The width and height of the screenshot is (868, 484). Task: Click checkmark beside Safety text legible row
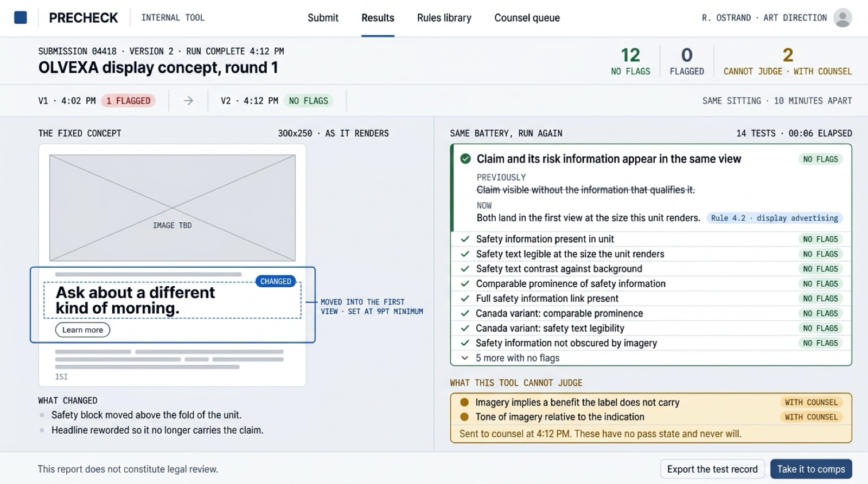[x=465, y=254]
